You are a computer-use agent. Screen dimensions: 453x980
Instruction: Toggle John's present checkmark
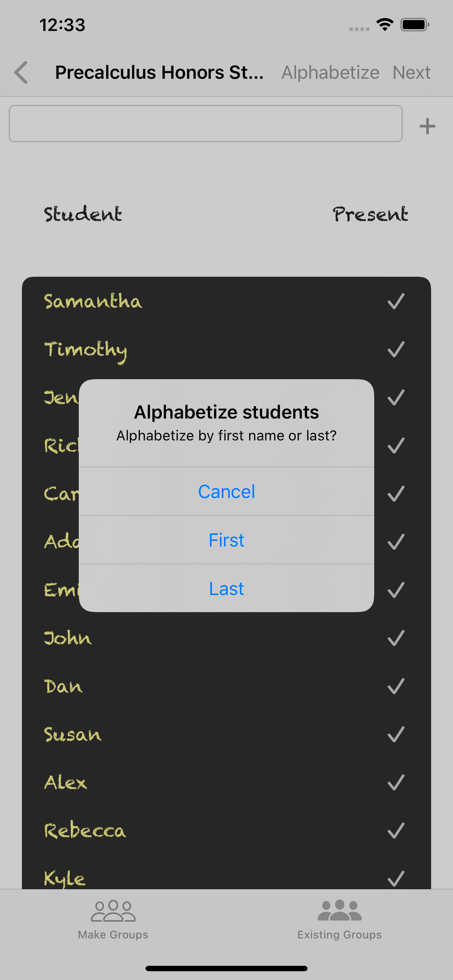click(x=395, y=638)
